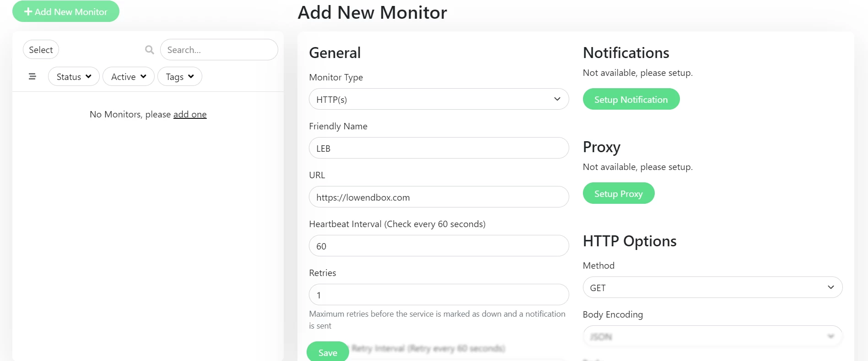The image size is (868, 361).
Task: Click the search magnifier icon
Action: point(150,50)
